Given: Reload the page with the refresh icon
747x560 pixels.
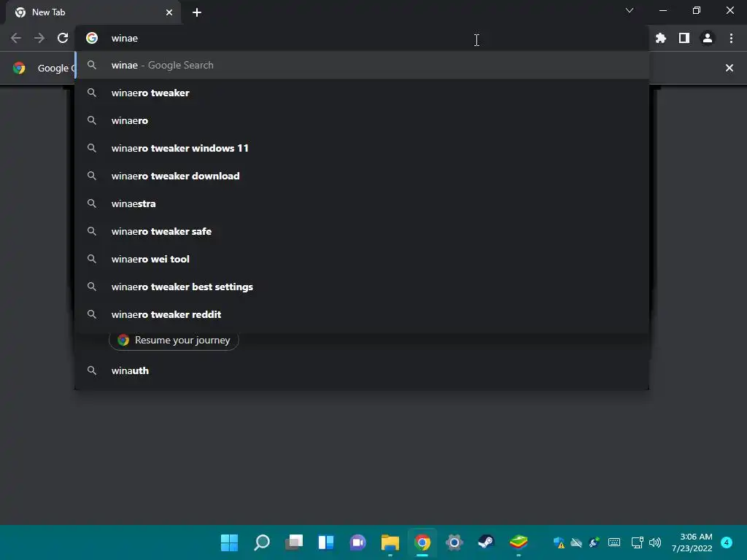Looking at the screenshot, I should tap(63, 38).
